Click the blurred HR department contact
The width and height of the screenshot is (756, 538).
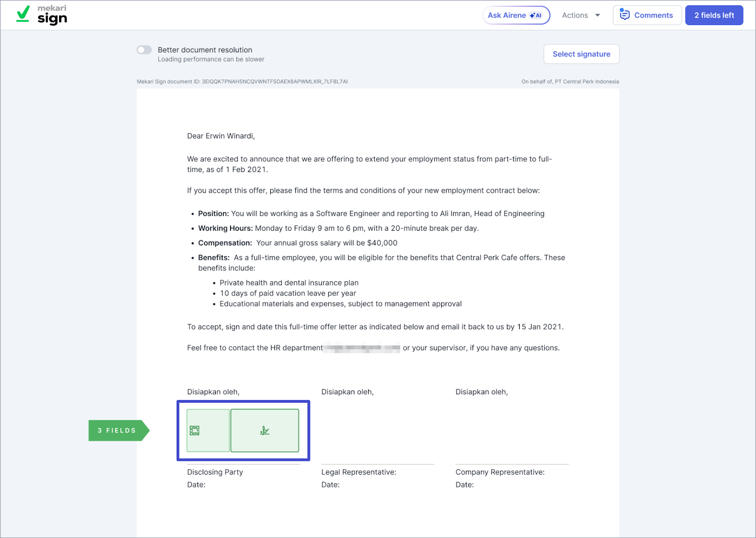point(362,348)
